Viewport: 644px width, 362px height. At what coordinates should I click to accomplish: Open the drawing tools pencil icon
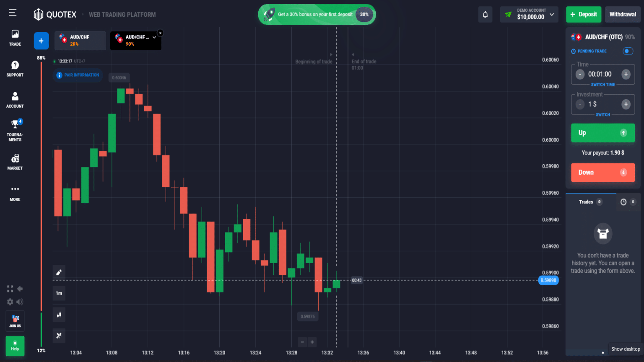coord(59,272)
